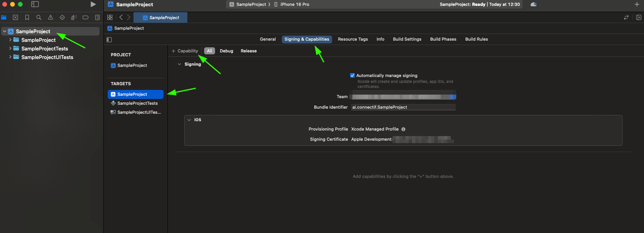Open the Find navigator magnifier
644x233 pixels.
pos(39,17)
